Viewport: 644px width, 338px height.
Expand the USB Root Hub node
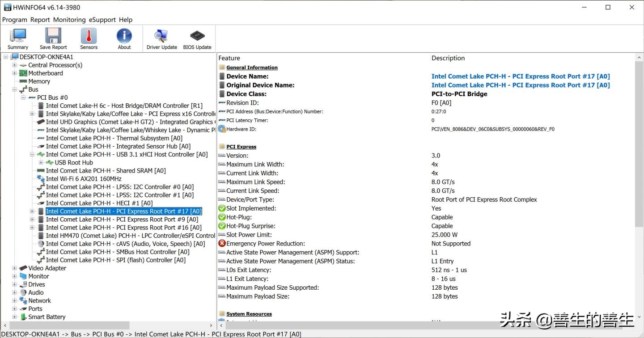[x=41, y=163]
